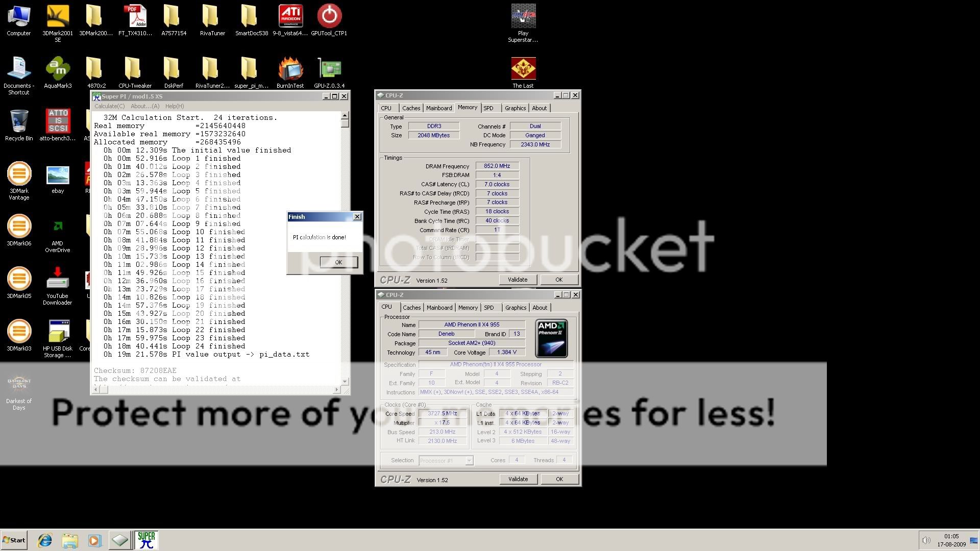The height and width of the screenshot is (551, 980).
Task: Click Validate in upper CPU-Z window
Action: click(x=518, y=280)
